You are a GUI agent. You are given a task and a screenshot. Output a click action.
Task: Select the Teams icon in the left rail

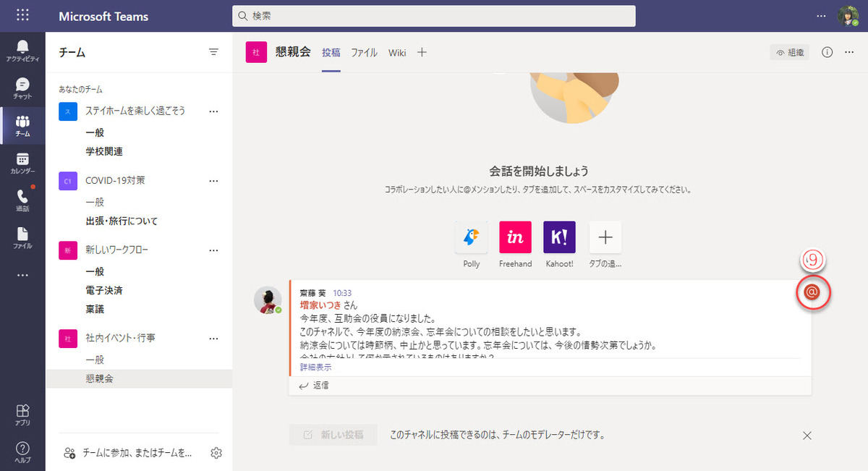click(22, 126)
